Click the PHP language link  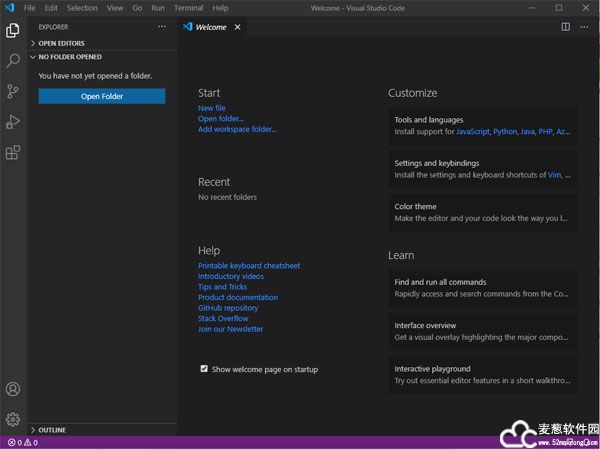pos(545,132)
